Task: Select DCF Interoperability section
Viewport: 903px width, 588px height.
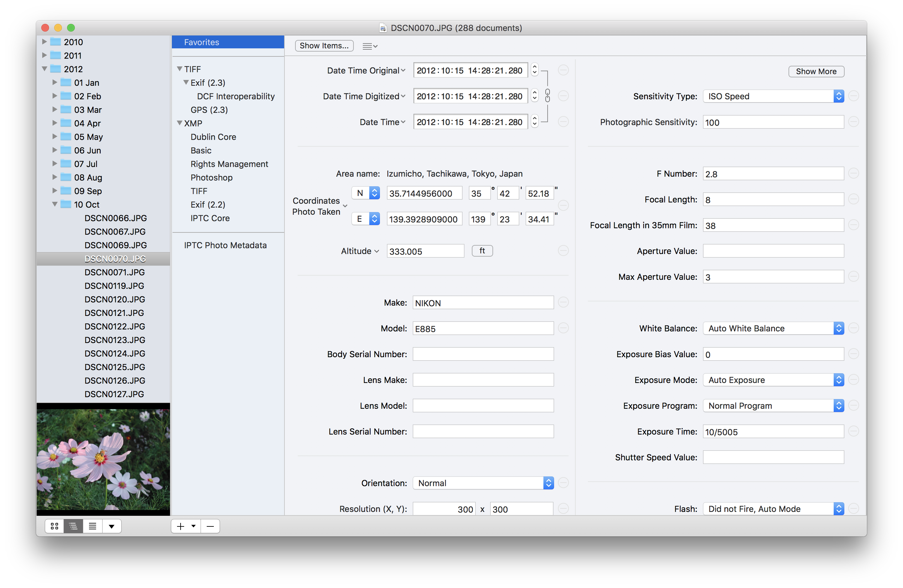Action: [236, 96]
